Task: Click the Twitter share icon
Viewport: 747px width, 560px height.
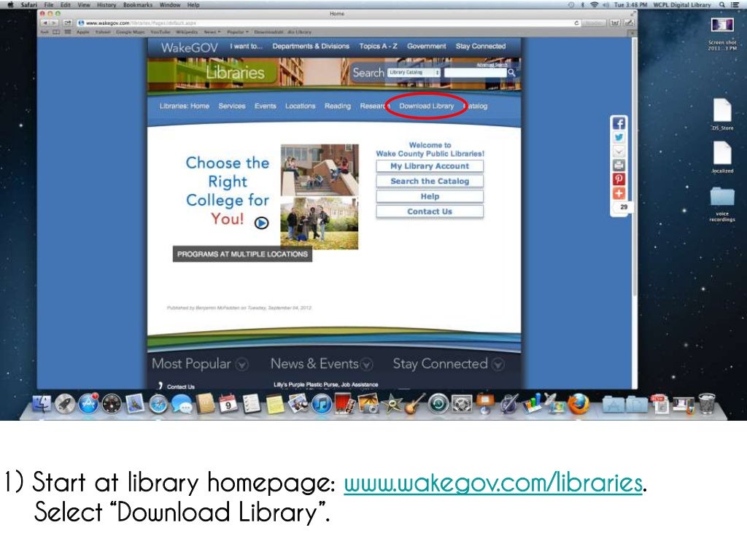Action: pyautogui.click(x=619, y=138)
